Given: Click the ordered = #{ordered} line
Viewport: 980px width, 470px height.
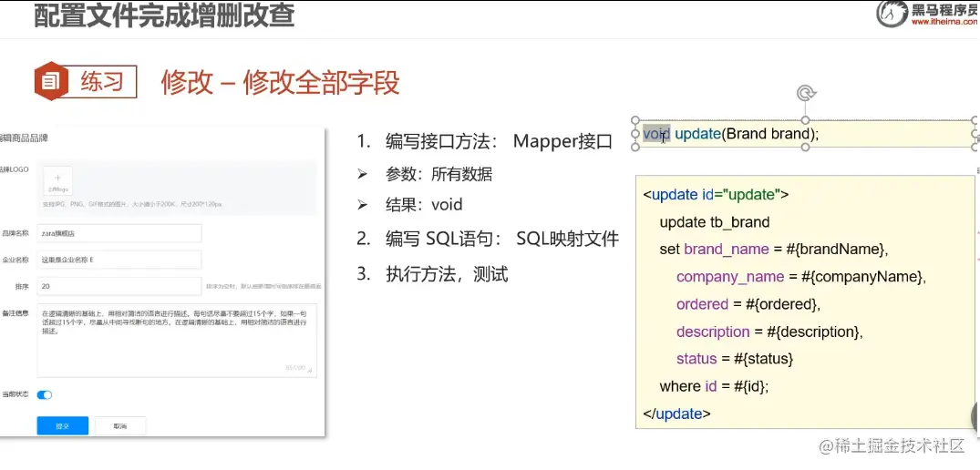Looking at the screenshot, I should tap(748, 304).
